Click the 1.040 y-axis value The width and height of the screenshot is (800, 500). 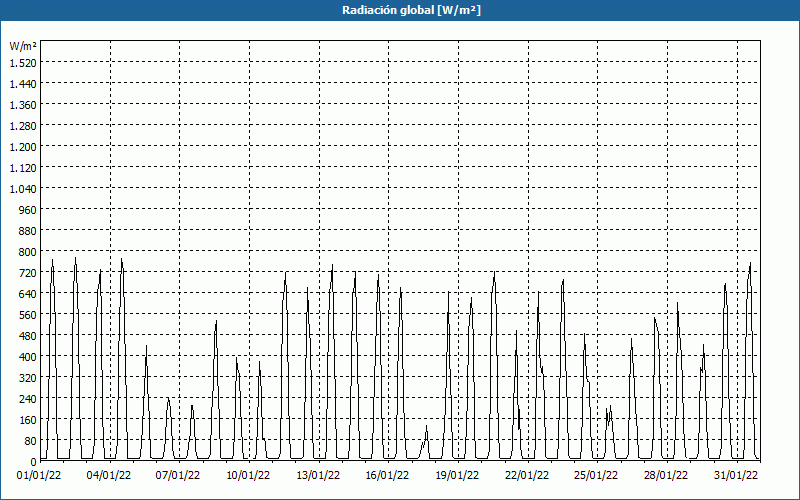[x=23, y=189]
